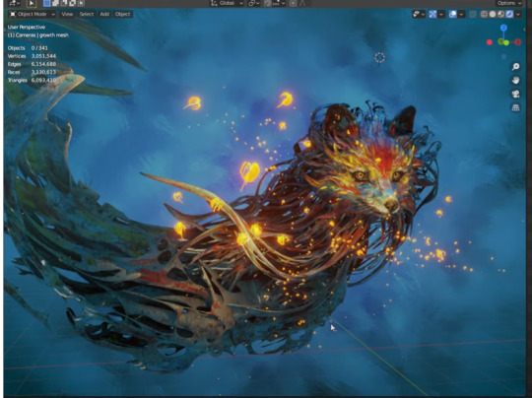The image size is (532, 398).
Task: Click the Vertices '3,051,544' statistic
Action: [43, 56]
